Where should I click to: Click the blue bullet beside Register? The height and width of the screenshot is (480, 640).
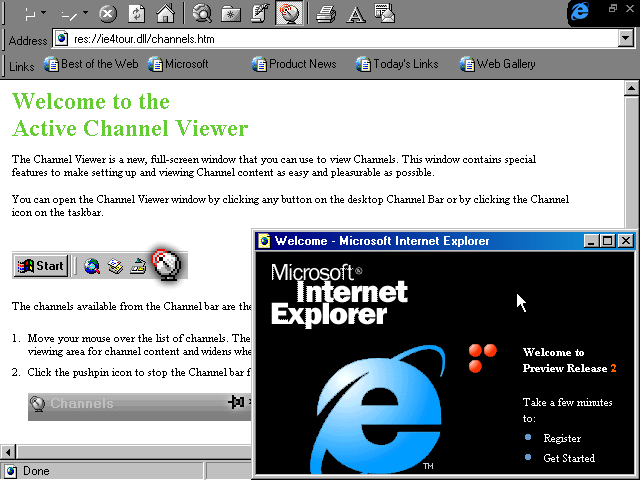[528, 437]
